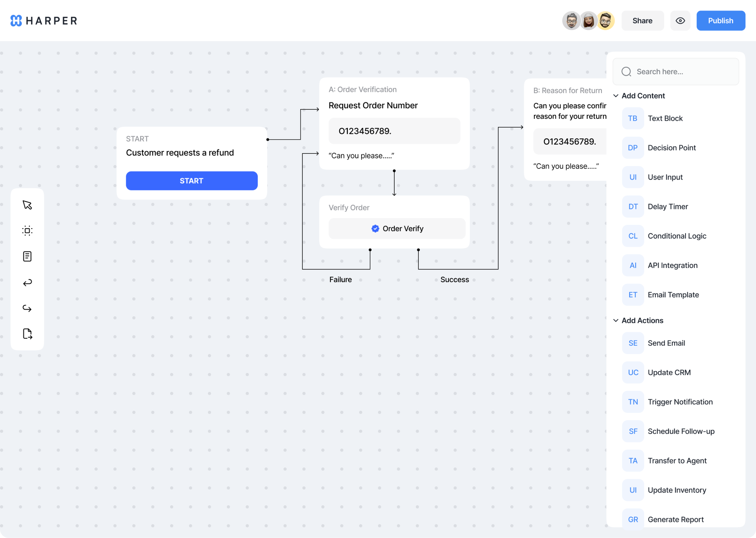Open the notes document tool

pos(27,256)
